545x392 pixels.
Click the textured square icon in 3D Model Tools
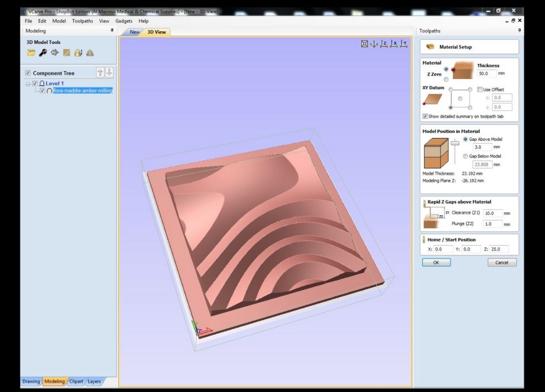pos(66,53)
